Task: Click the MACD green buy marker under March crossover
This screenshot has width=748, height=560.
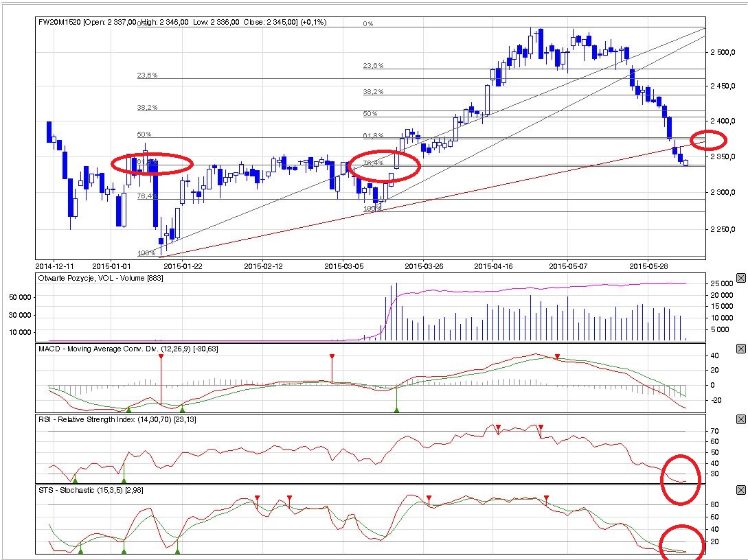Action: (x=396, y=410)
